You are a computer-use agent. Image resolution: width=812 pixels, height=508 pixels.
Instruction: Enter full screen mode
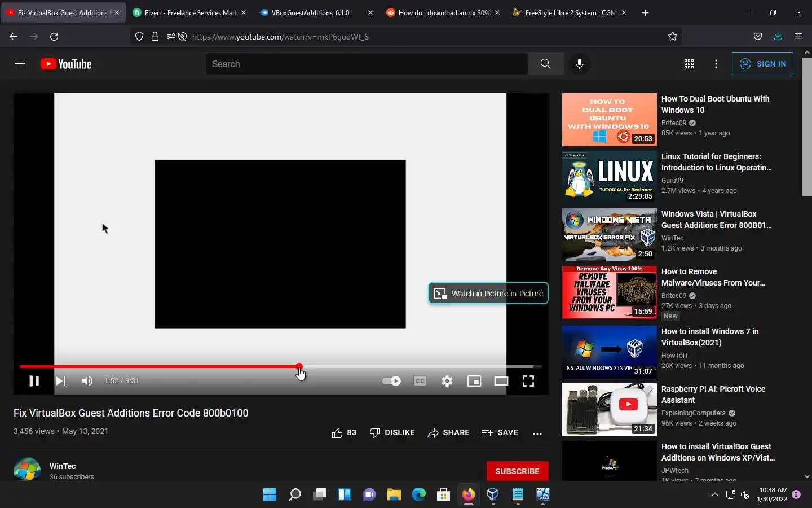528,381
